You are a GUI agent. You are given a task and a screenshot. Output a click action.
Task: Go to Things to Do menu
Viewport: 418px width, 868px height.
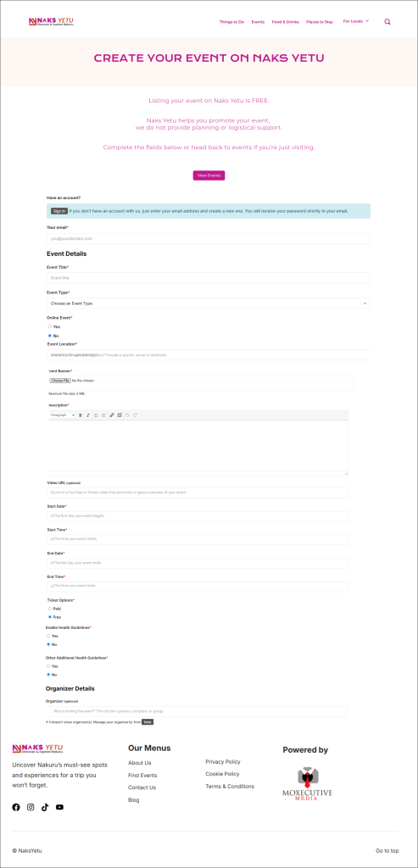pyautogui.click(x=231, y=21)
